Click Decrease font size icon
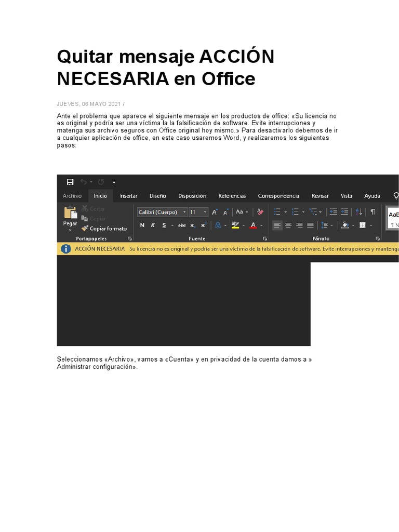 225,212
